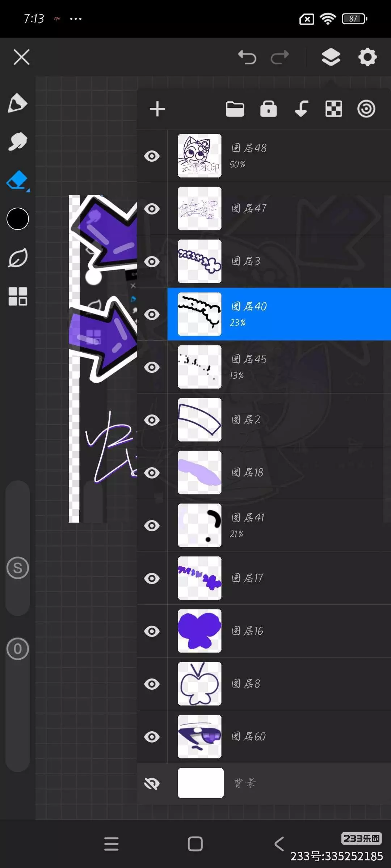Create a new layer folder
This screenshot has height=868, width=391.
235,109
